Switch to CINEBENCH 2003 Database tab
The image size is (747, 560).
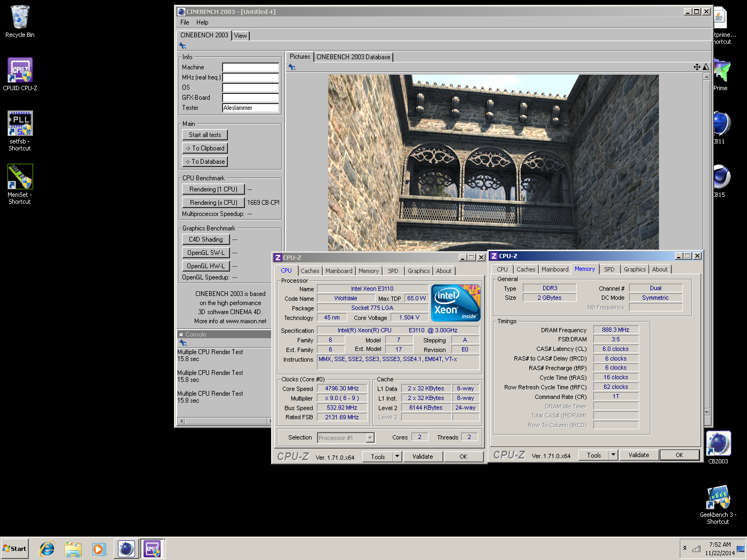pos(353,57)
